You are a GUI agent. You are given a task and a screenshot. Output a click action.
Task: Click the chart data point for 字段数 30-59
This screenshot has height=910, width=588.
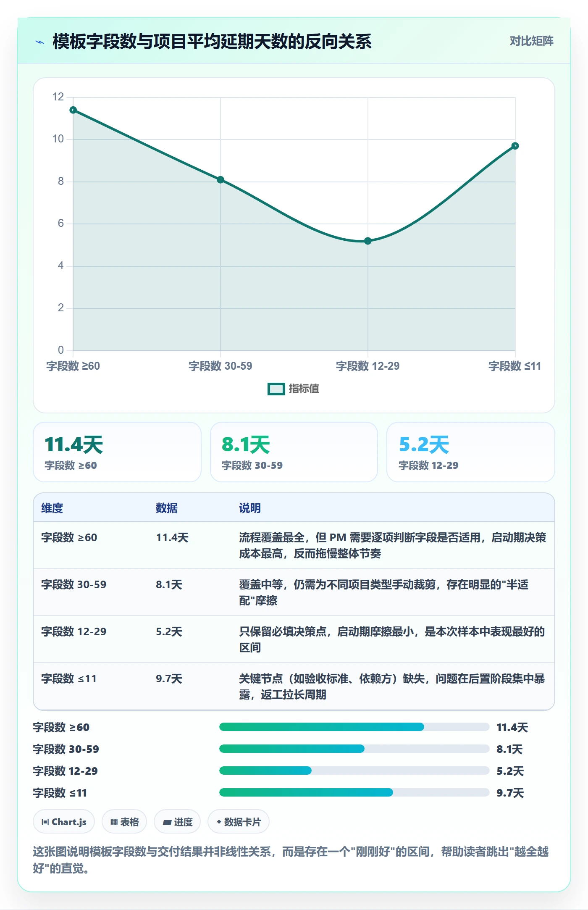tap(220, 180)
